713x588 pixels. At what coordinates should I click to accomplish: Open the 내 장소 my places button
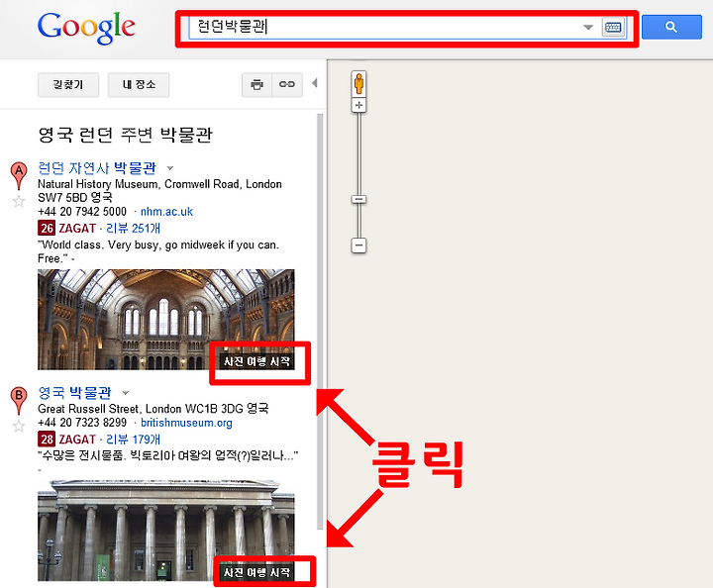(139, 84)
